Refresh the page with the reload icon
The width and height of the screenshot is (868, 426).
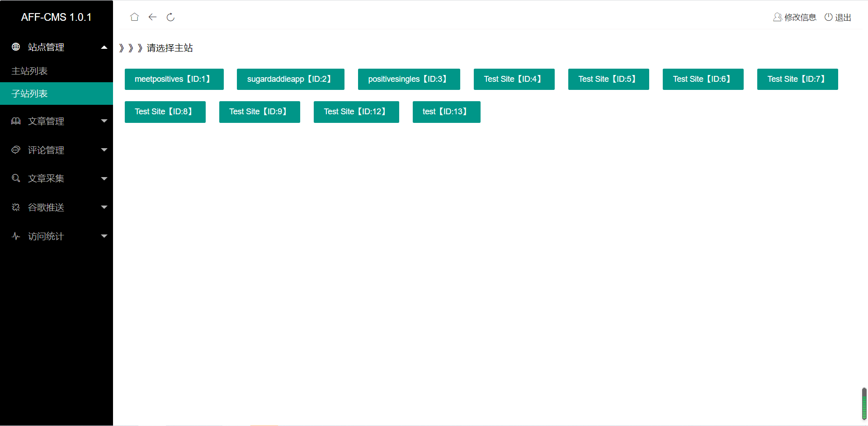tap(170, 17)
